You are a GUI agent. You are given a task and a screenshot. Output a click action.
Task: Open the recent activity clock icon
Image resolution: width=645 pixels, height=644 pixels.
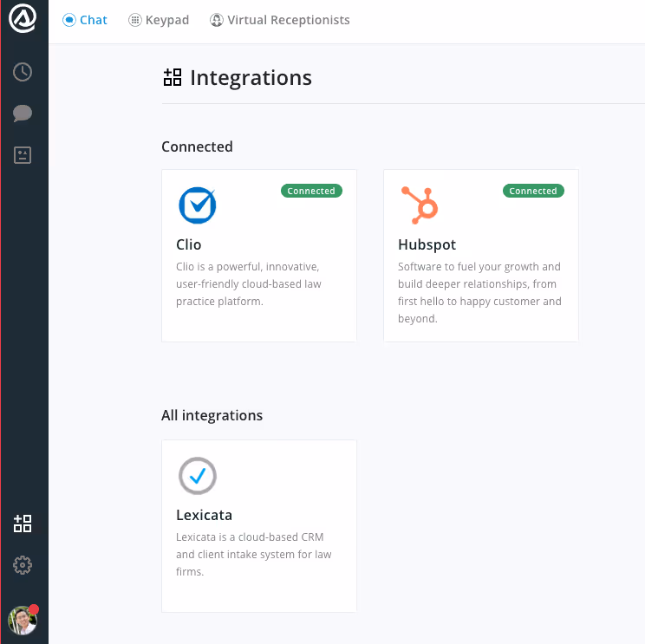click(x=23, y=73)
